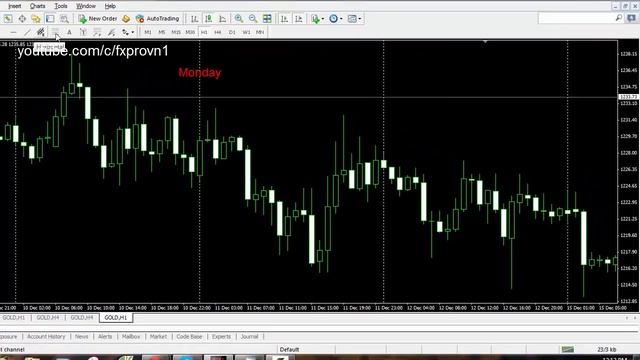Select the text label tool

point(83,32)
